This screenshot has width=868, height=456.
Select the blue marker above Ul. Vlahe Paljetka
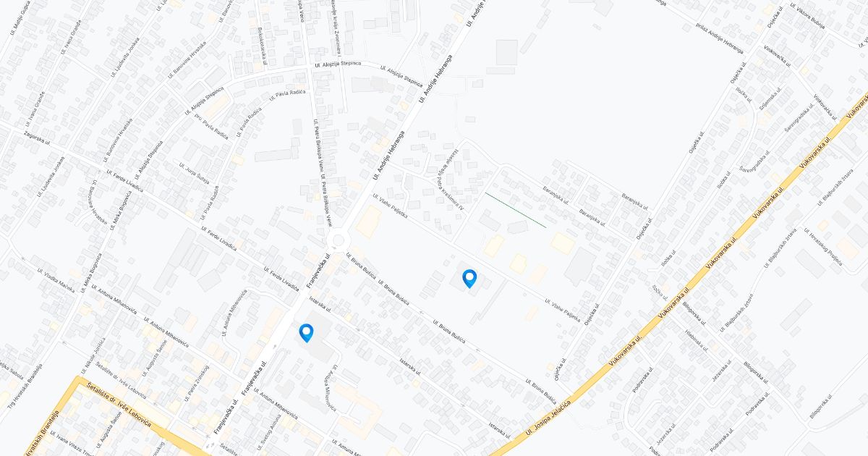[x=469, y=279]
